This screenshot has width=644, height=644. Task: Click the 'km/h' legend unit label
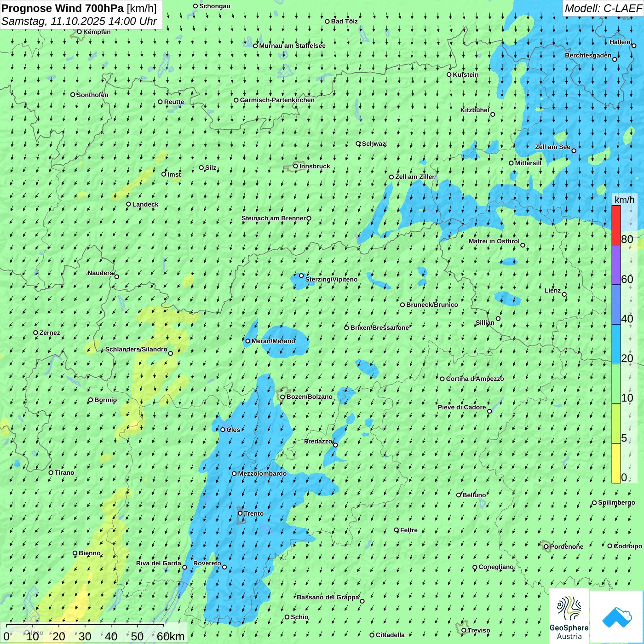[625, 200]
